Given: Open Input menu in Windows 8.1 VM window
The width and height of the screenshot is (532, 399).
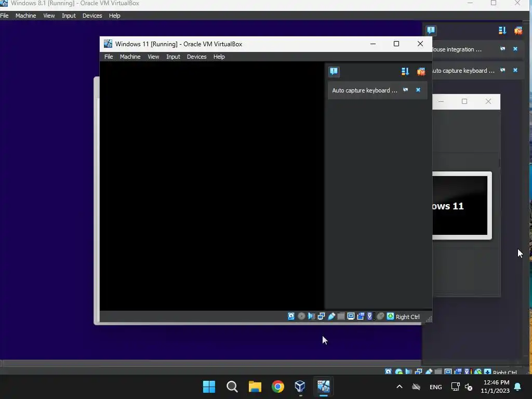Looking at the screenshot, I should 69,16.
